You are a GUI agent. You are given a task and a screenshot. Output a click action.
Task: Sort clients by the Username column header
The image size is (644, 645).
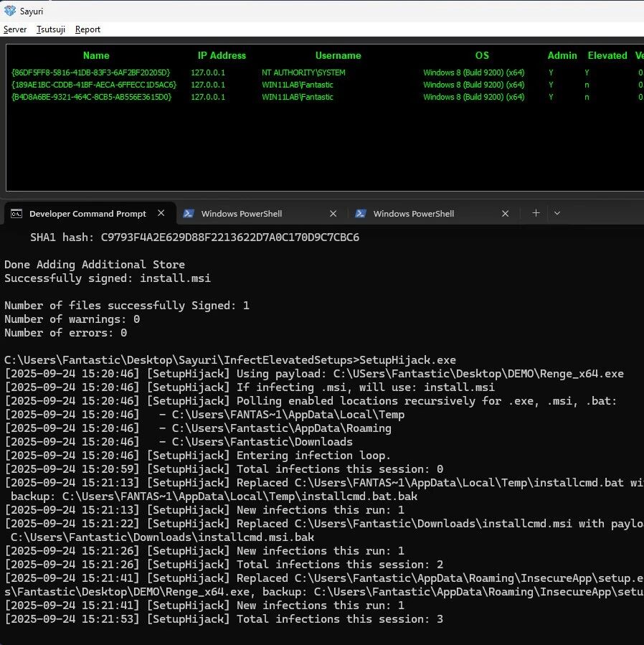pyautogui.click(x=338, y=55)
